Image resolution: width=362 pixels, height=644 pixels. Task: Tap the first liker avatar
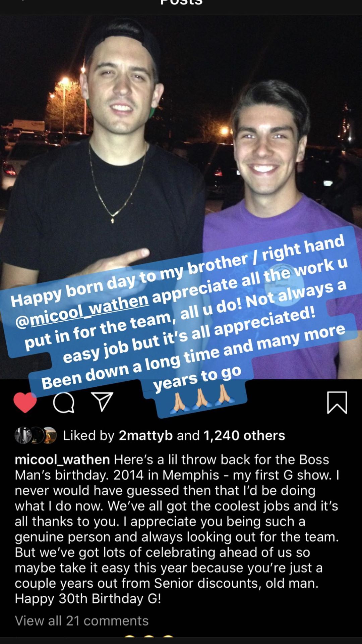23,435
